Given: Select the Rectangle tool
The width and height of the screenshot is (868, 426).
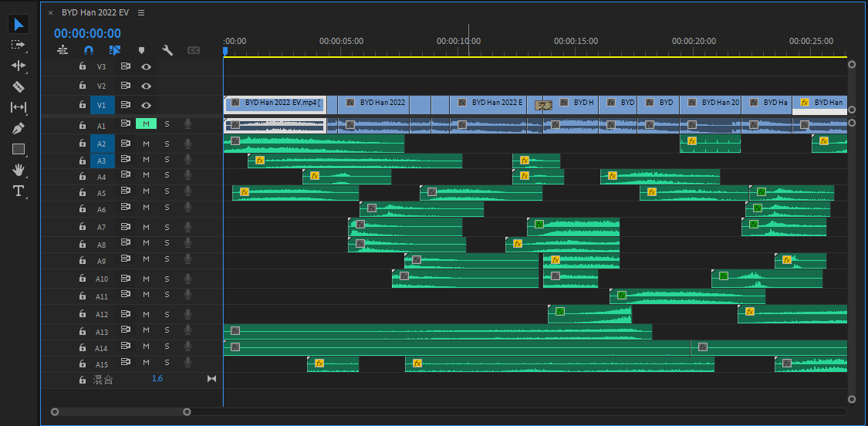Looking at the screenshot, I should [x=19, y=149].
